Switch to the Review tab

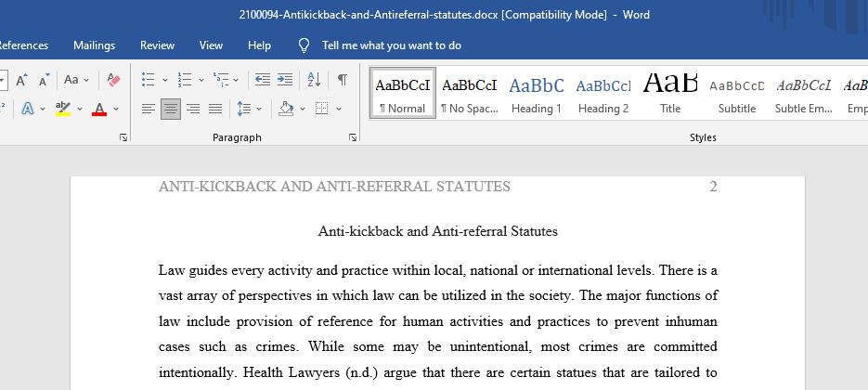[x=157, y=45]
